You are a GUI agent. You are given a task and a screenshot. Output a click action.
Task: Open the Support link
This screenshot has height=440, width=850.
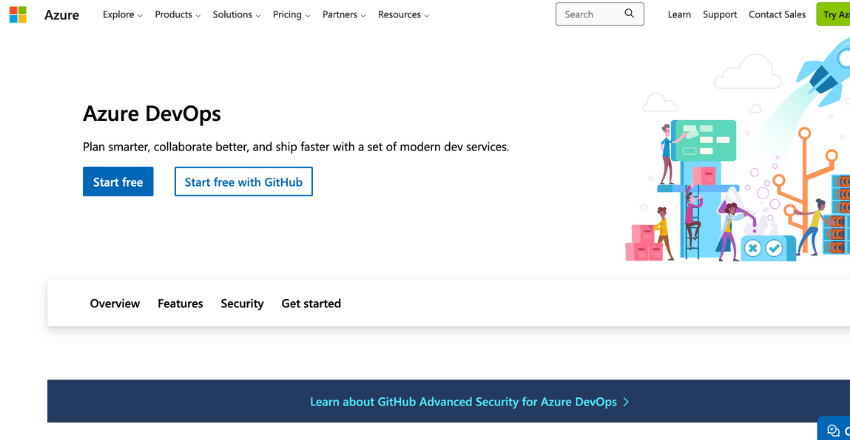(720, 15)
